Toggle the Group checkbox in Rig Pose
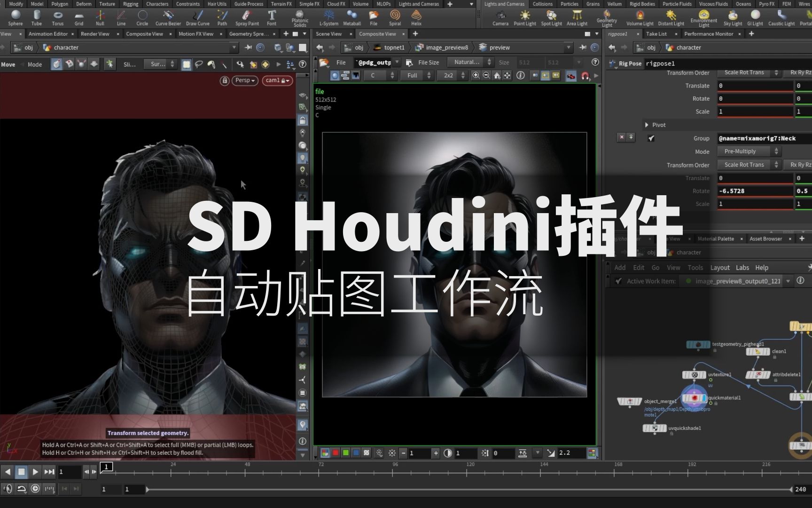Image resolution: width=812 pixels, height=508 pixels. (651, 138)
